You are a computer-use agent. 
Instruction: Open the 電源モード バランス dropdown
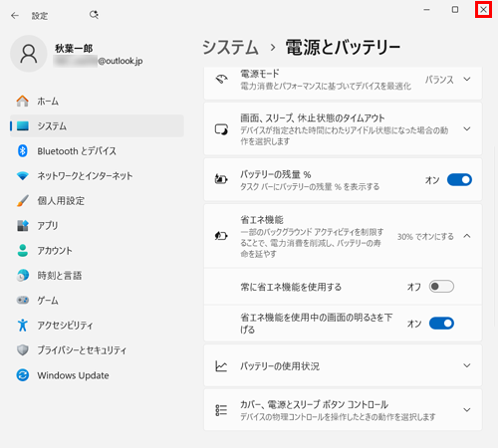pos(448,80)
